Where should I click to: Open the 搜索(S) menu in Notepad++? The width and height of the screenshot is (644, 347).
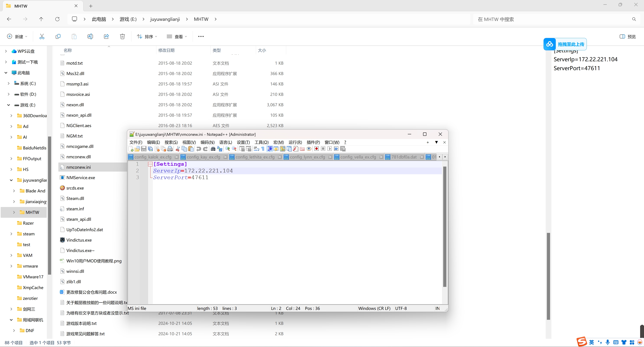[x=171, y=142]
